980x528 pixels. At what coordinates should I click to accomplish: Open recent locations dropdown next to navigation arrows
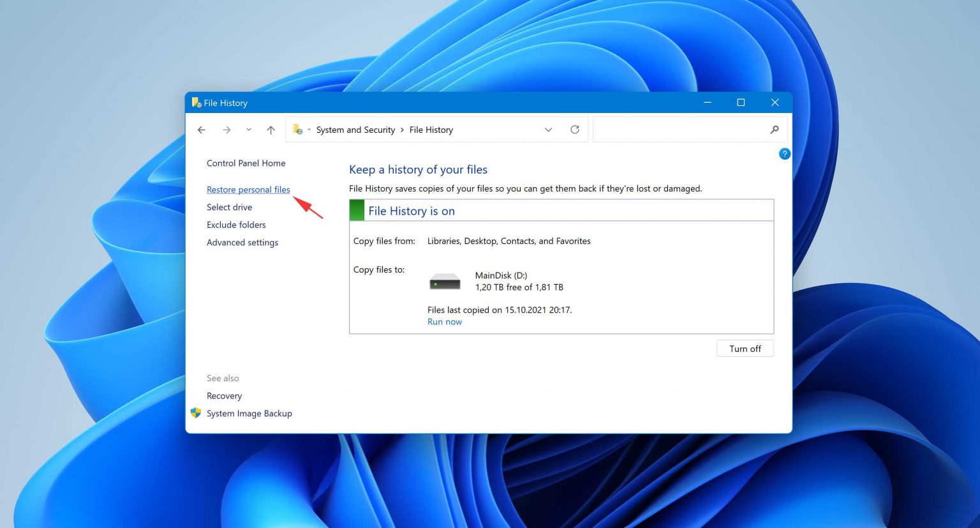pyautogui.click(x=248, y=130)
